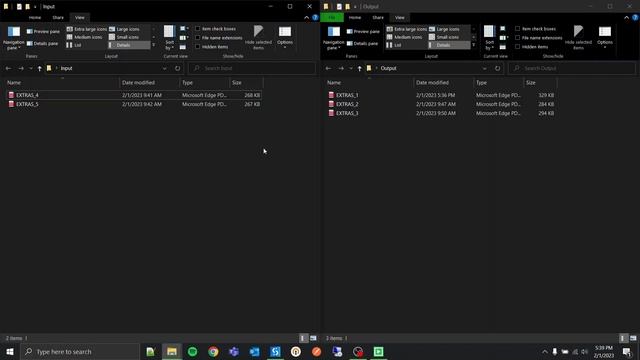Screen dimensions: 640x360
Task: Open Navigation pane menu in Output window
Action: [x=333, y=38]
